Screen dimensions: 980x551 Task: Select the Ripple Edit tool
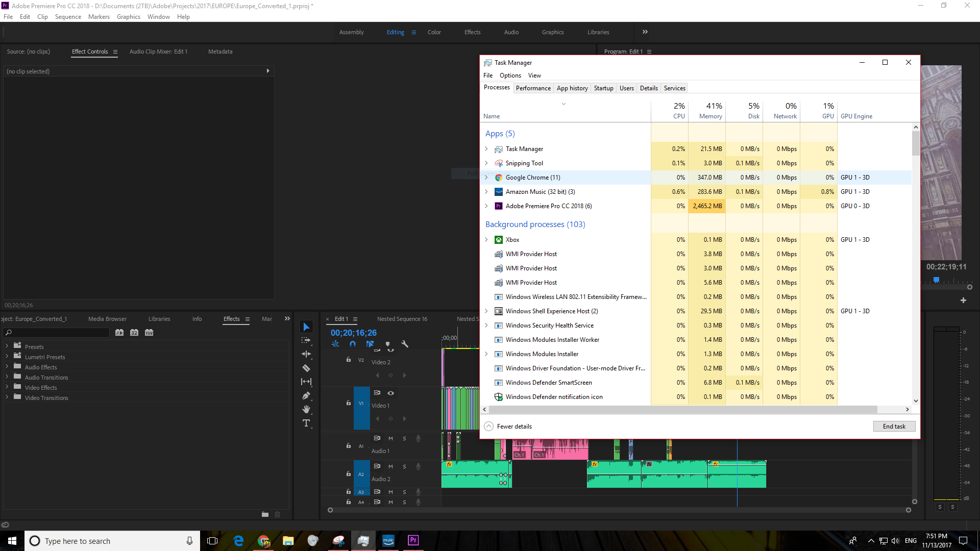coord(306,354)
